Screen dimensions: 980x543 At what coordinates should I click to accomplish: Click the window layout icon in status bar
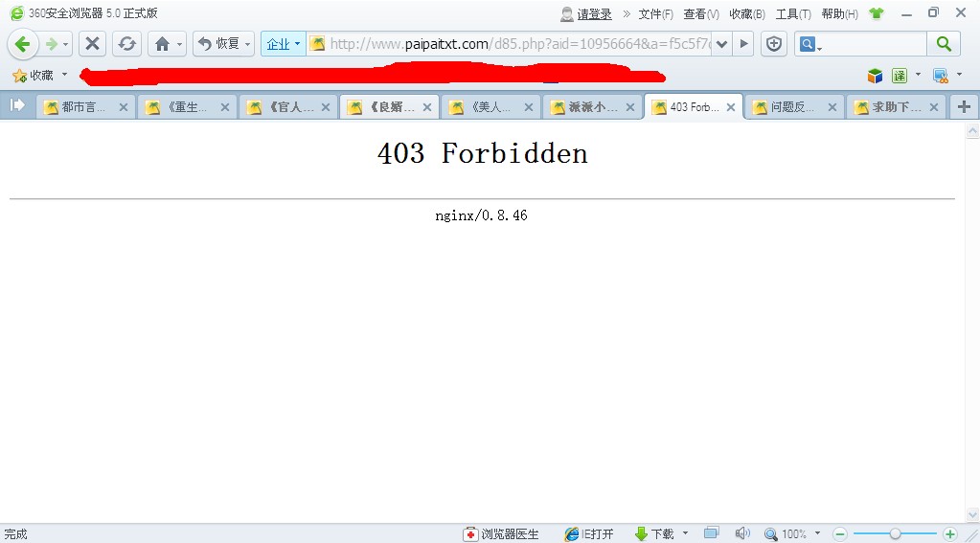coord(711,533)
